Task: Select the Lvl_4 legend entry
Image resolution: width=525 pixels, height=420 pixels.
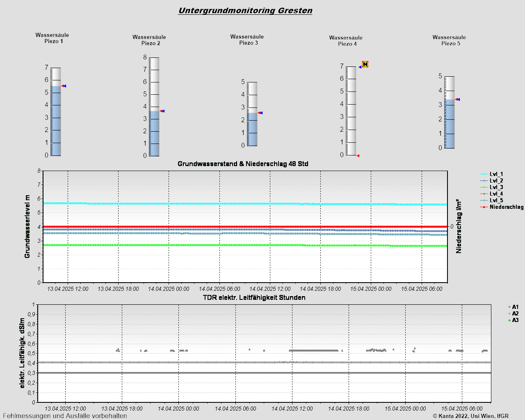Action: [x=491, y=194]
